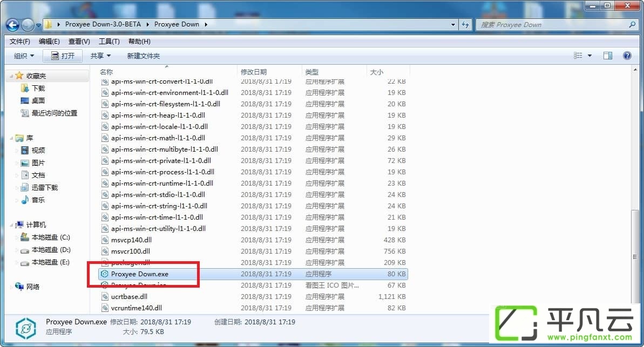
Task: Select 文档 library
Action: (38, 175)
